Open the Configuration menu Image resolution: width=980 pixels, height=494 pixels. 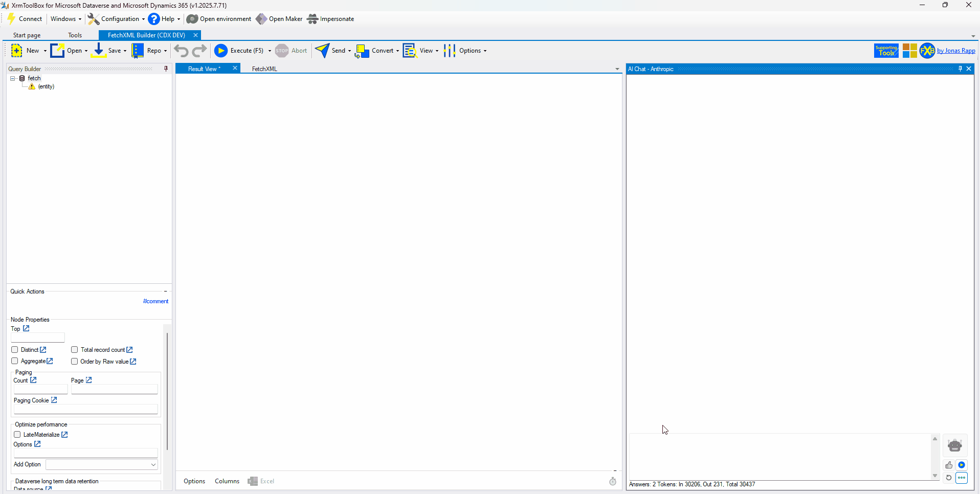[116, 19]
